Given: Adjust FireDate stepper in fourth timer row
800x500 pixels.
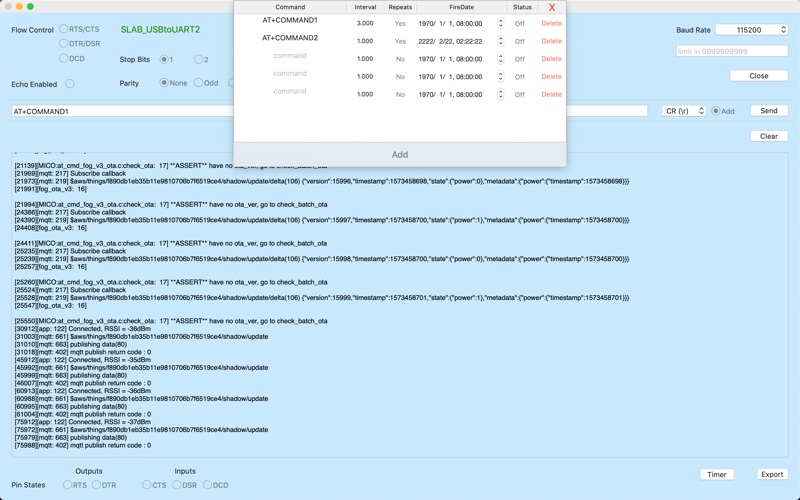Looking at the screenshot, I should point(501,77).
